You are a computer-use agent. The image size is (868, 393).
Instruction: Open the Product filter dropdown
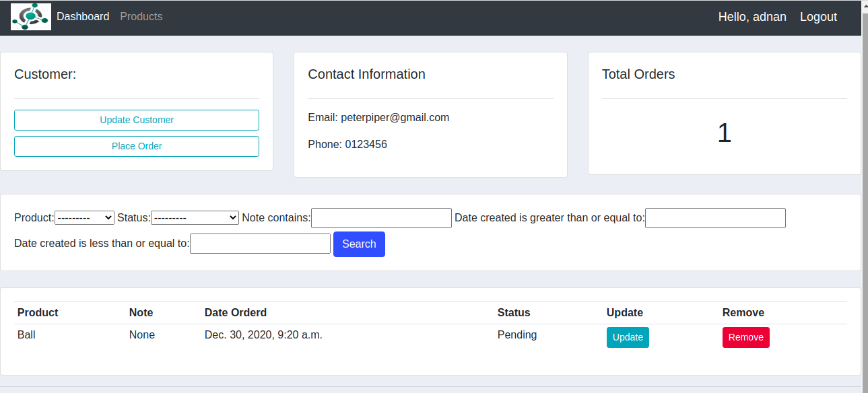[x=85, y=217]
